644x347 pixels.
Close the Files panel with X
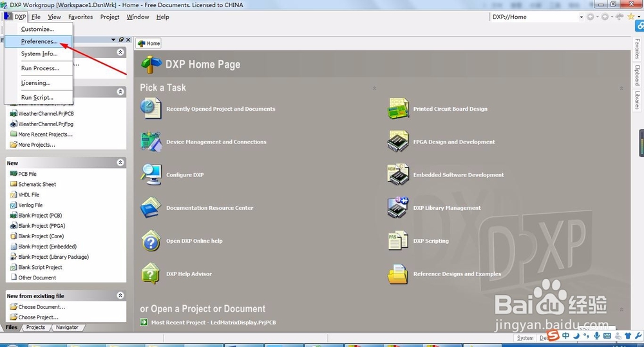(128, 40)
